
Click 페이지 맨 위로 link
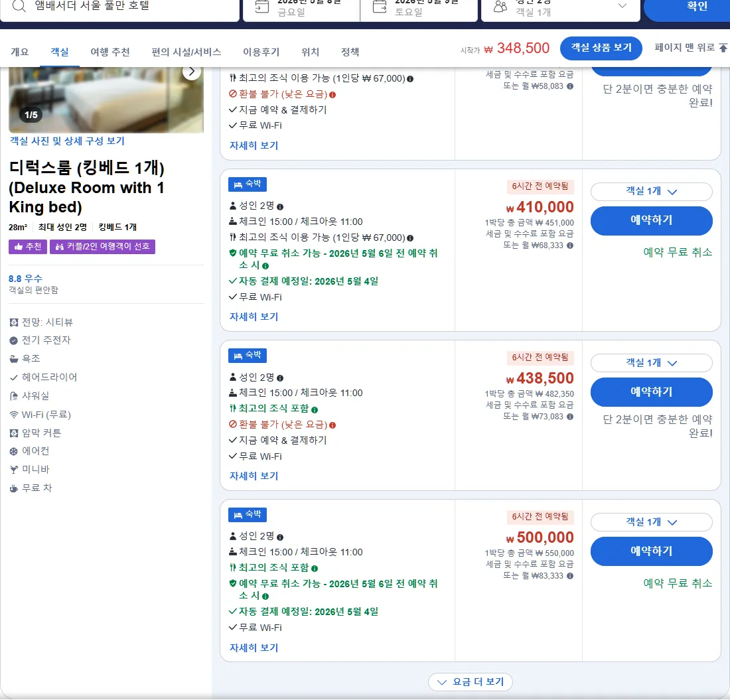[690, 48]
